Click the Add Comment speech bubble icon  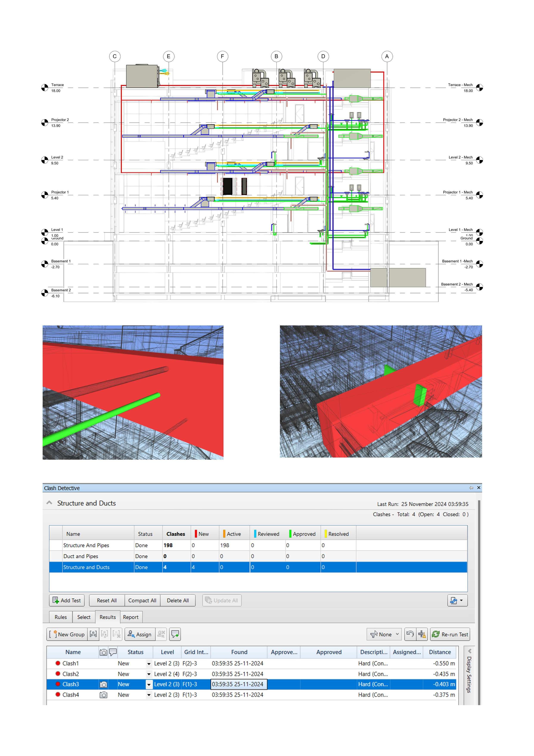click(175, 634)
